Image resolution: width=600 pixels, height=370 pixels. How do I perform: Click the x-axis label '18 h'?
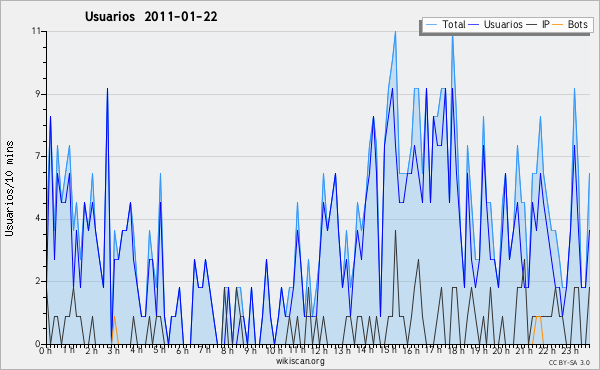(x=456, y=351)
